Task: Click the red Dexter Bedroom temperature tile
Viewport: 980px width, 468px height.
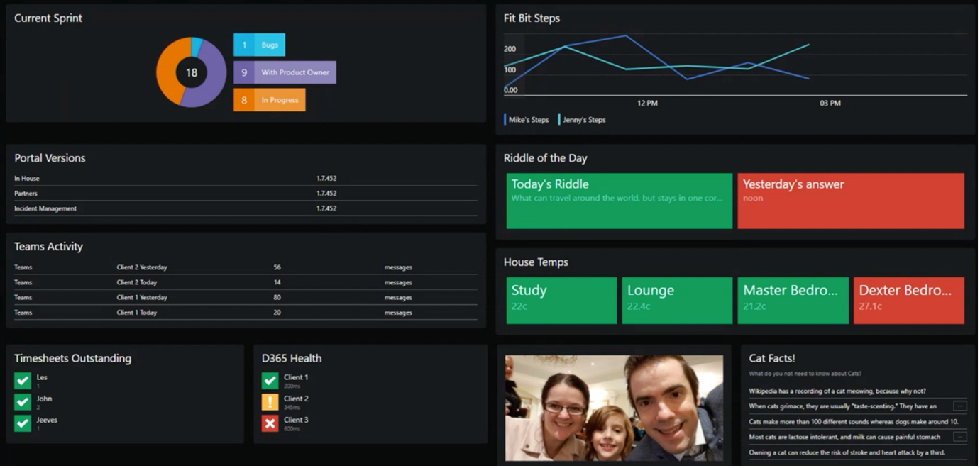Action: pyautogui.click(x=909, y=300)
